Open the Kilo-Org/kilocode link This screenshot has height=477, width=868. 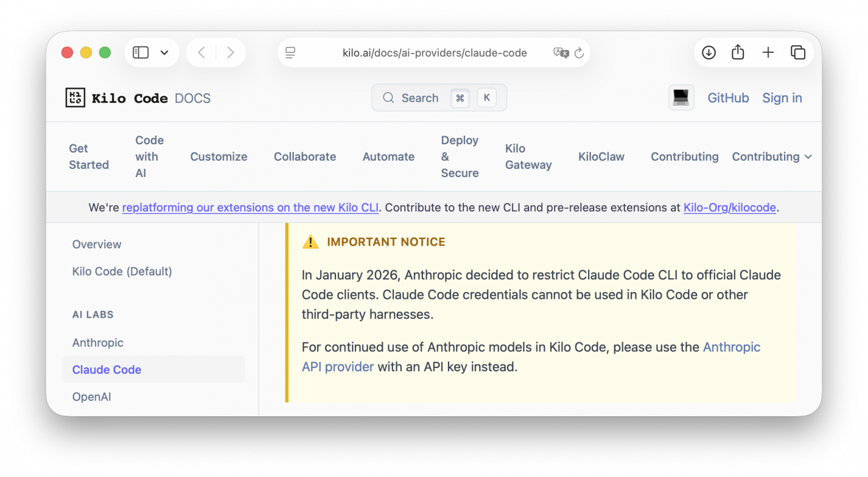pos(729,208)
